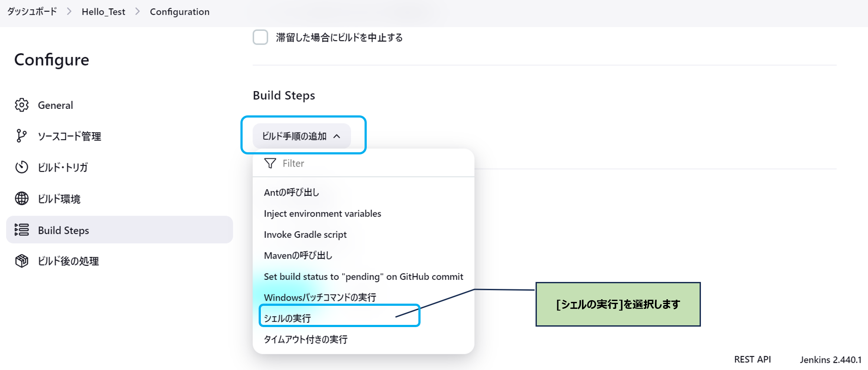Go to ビルド環境 section
The height and width of the screenshot is (370, 868).
119,198
